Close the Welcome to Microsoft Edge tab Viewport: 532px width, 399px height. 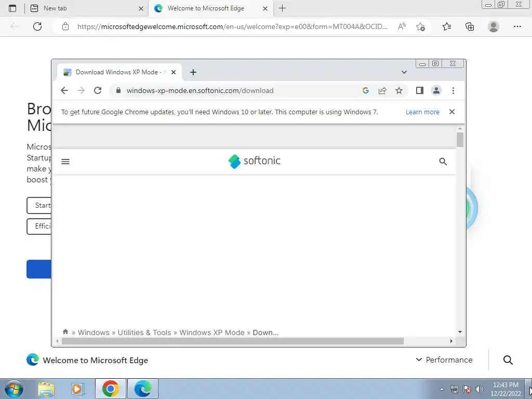[265, 8]
